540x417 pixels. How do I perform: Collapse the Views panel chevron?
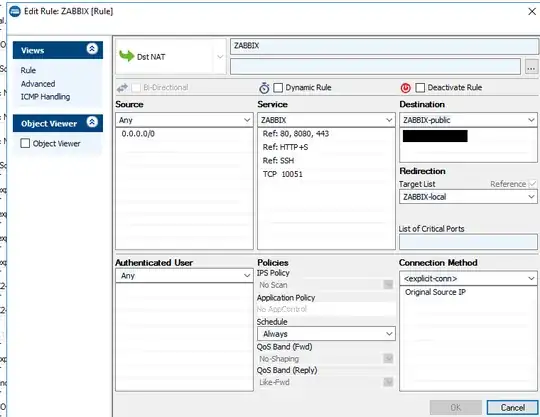pyautogui.click(x=92, y=49)
